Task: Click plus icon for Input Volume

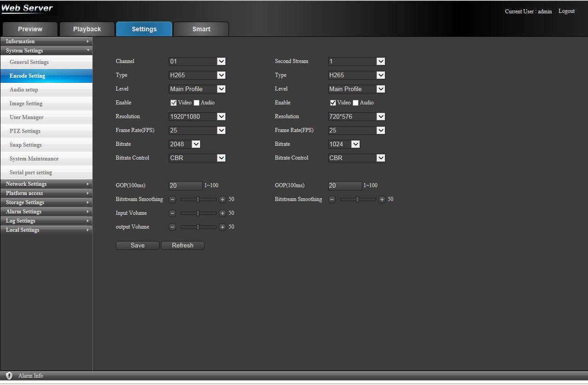Action: [x=223, y=213]
